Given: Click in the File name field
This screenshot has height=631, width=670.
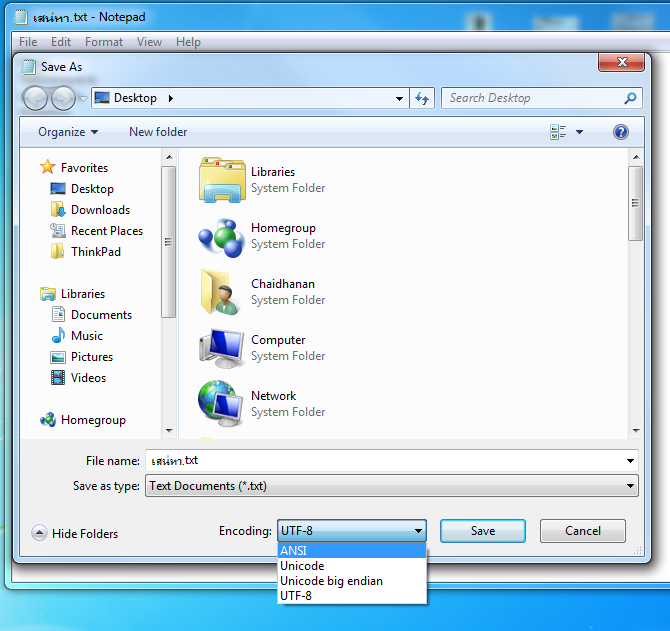Looking at the screenshot, I should (x=385, y=461).
